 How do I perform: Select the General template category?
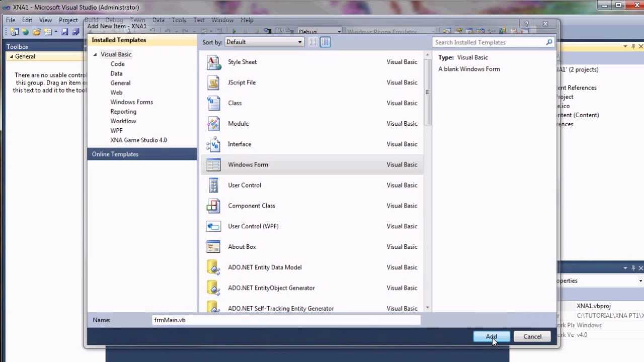tap(120, 83)
